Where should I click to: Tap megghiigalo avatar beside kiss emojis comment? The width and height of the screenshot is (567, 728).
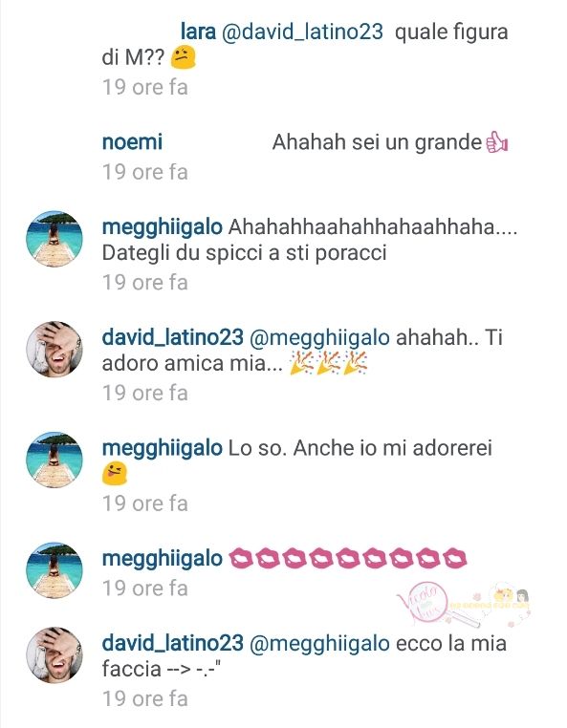click(55, 569)
